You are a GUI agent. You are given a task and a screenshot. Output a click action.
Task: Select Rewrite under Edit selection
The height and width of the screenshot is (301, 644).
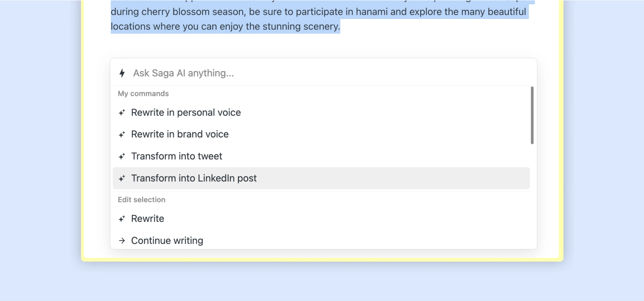pyautogui.click(x=148, y=219)
